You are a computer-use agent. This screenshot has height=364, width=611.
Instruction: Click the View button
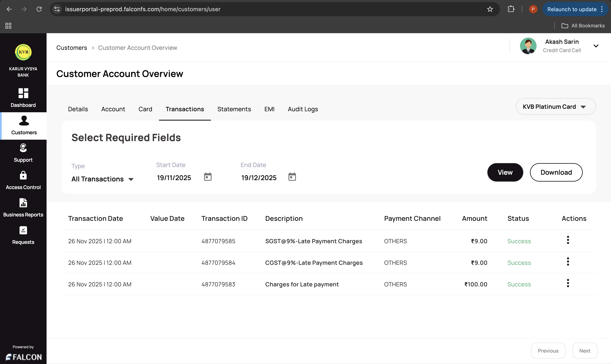(505, 172)
